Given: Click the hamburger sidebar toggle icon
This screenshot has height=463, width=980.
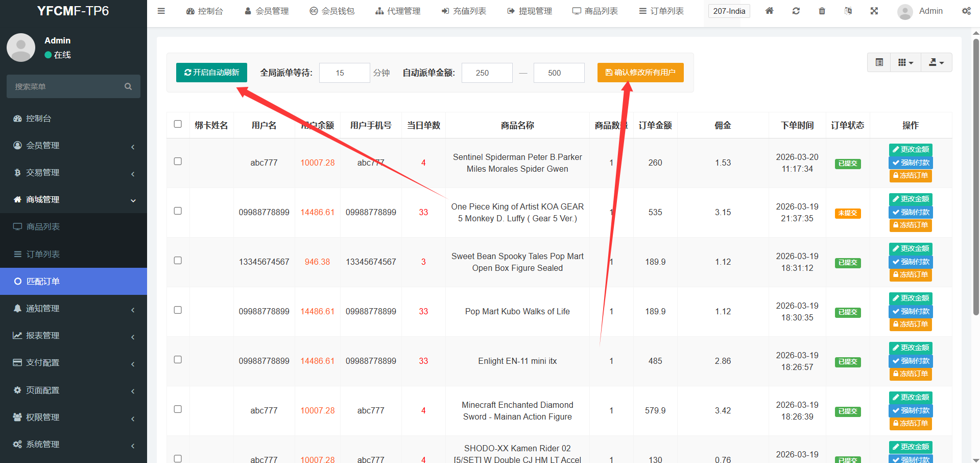Looking at the screenshot, I should pos(161,11).
